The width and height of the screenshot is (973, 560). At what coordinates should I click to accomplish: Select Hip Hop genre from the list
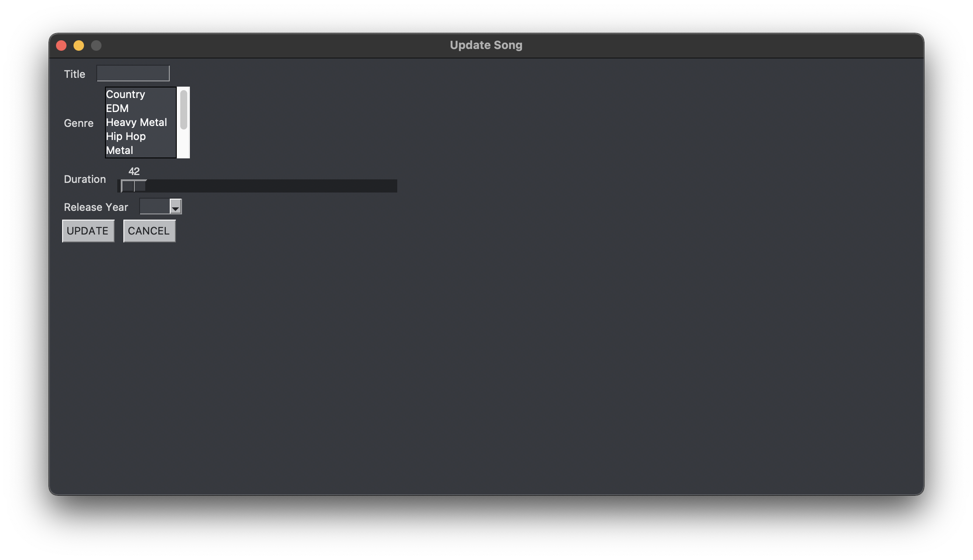pos(126,136)
